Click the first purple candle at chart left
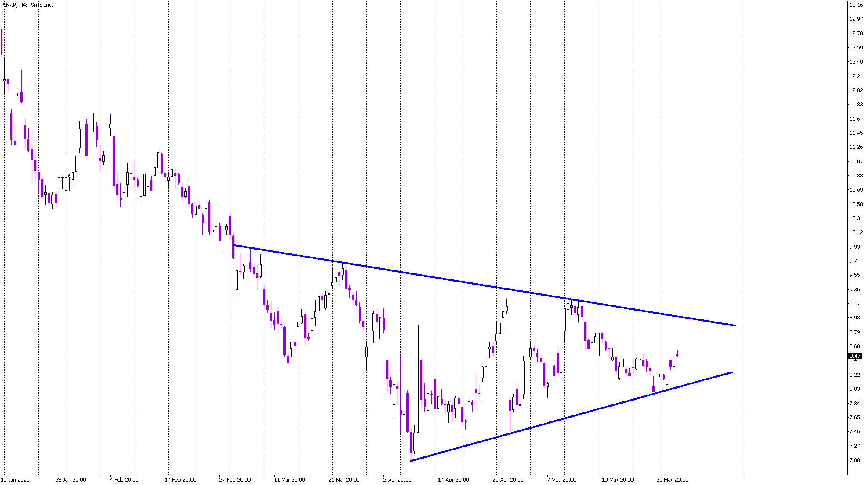Screen dimensions: 868x485 click(2, 41)
